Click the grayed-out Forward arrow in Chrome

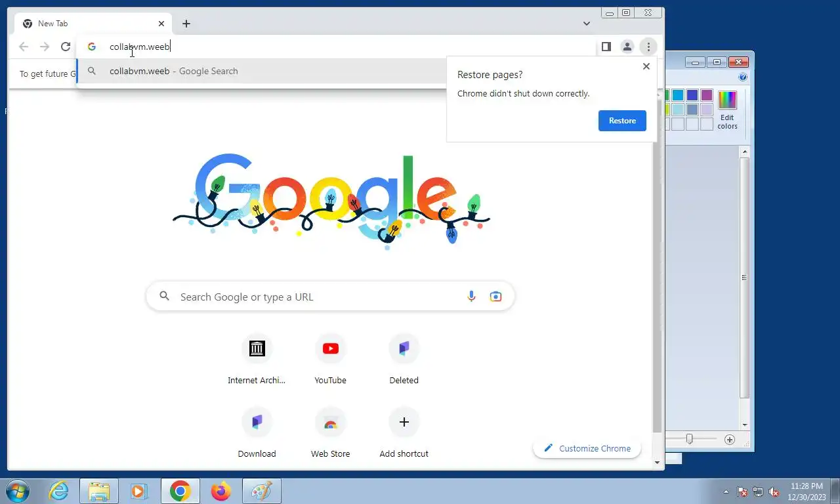[x=45, y=47]
